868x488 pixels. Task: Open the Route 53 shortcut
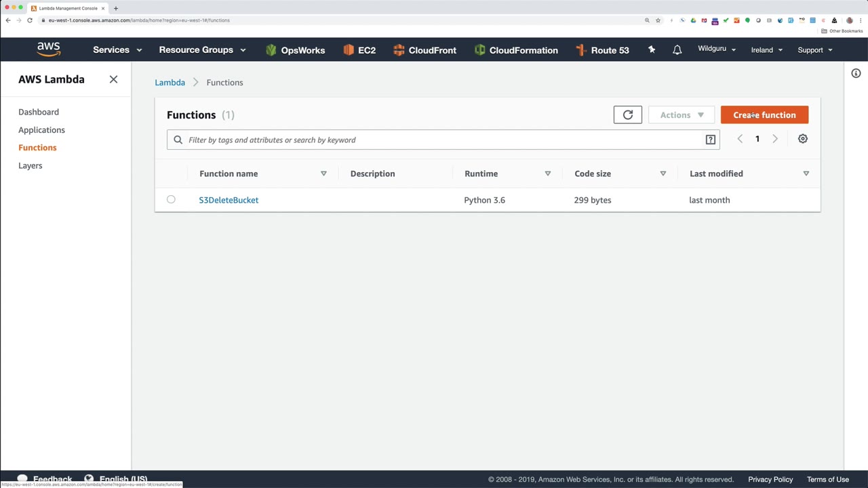click(x=602, y=50)
